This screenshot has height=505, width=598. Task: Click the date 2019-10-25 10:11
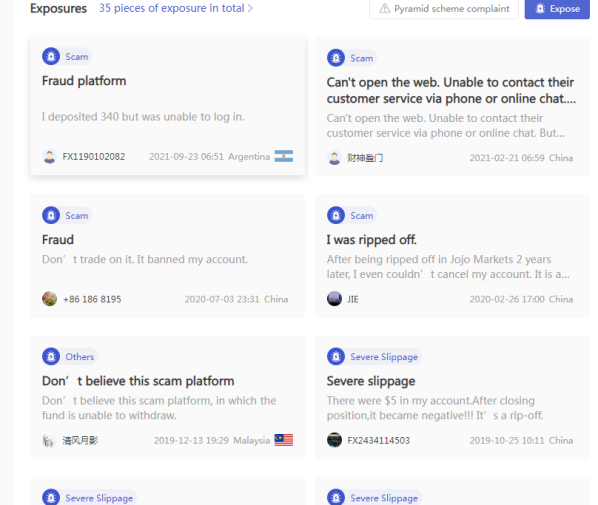tap(507, 441)
